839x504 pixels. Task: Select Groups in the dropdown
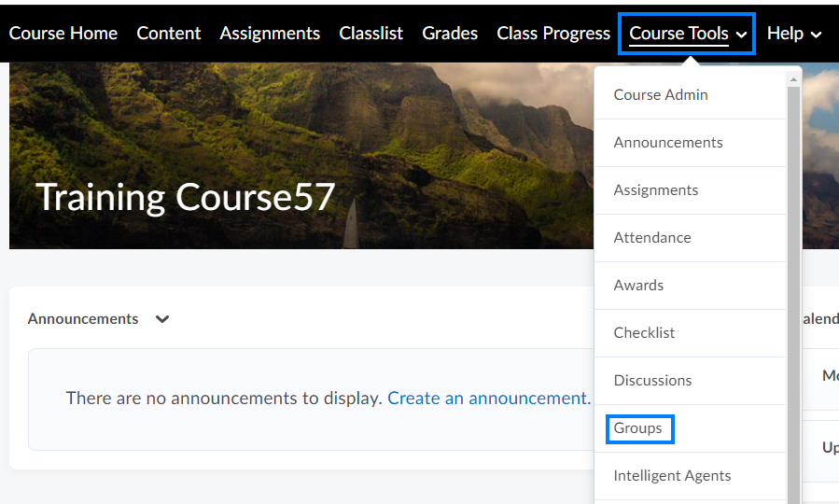[638, 428]
